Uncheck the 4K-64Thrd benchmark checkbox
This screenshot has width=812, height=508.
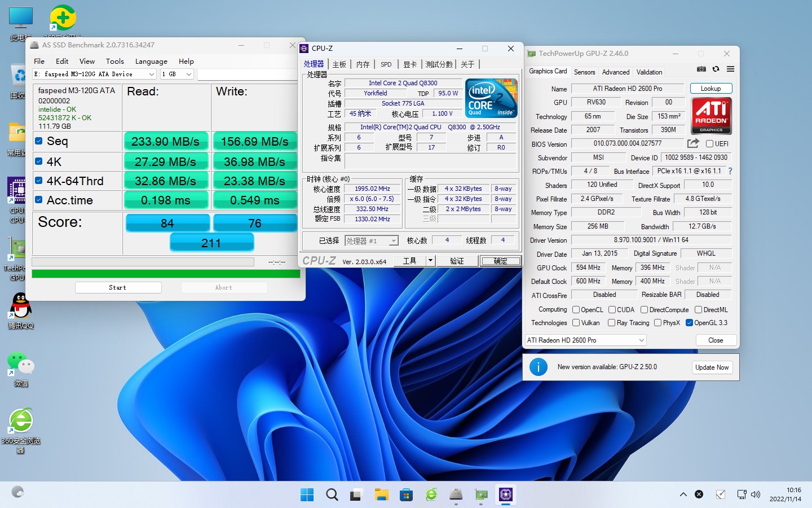point(38,181)
